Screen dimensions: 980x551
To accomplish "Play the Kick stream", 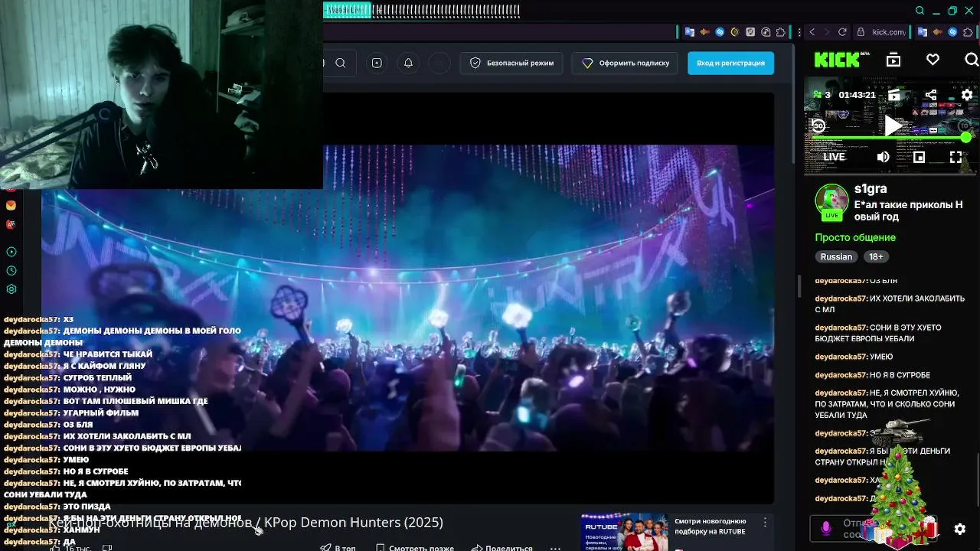I will pos(892,126).
